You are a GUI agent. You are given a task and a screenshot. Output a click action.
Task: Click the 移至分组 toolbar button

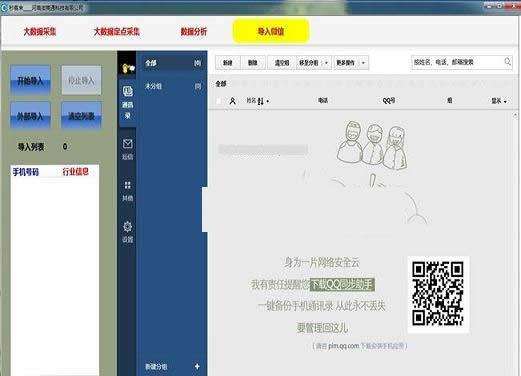point(309,63)
